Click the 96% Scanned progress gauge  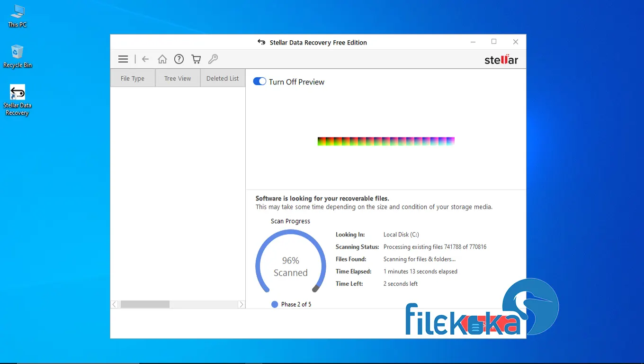click(291, 262)
